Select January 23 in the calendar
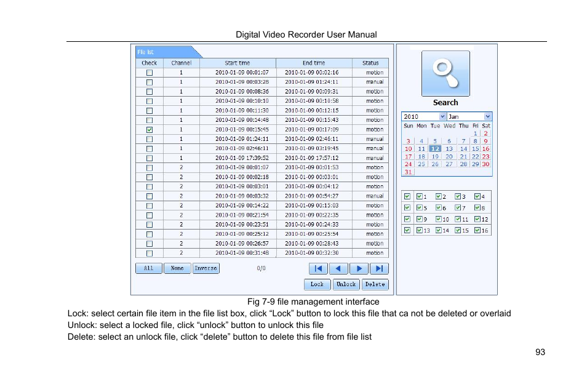 coord(485,156)
